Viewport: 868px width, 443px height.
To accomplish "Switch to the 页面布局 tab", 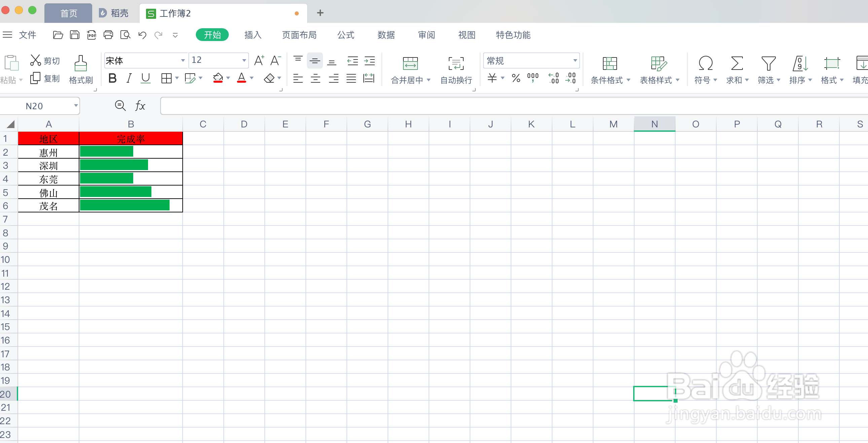I will tap(299, 35).
